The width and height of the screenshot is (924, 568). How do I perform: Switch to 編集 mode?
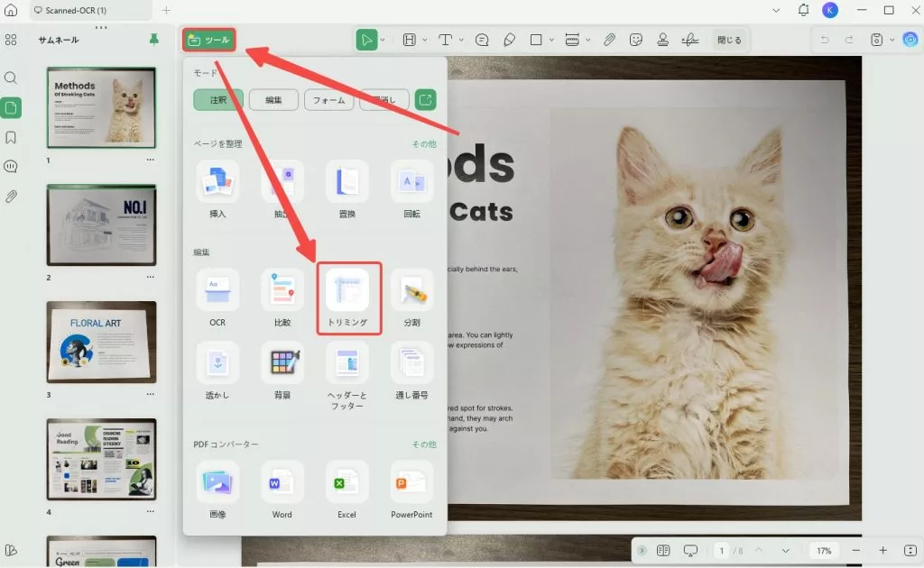coord(273,100)
